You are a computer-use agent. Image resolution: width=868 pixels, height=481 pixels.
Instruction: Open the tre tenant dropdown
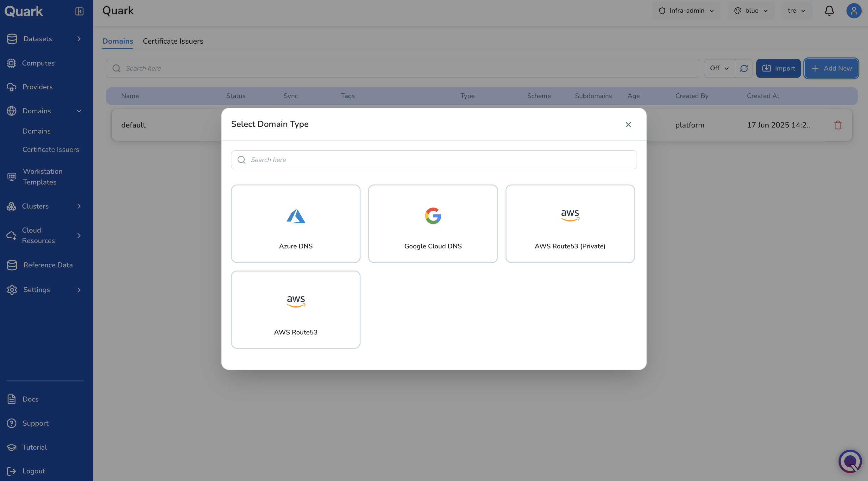tap(796, 11)
